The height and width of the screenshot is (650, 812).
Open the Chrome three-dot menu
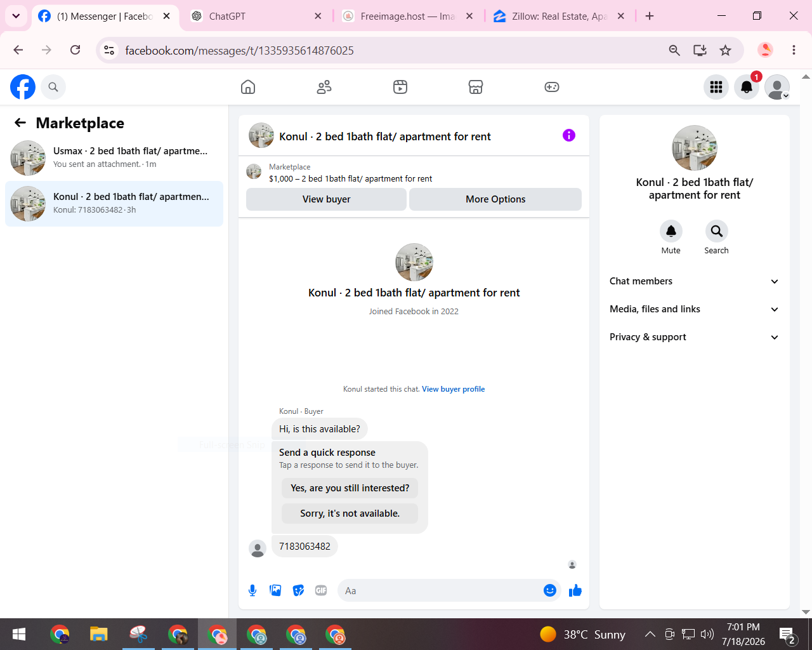click(x=794, y=50)
